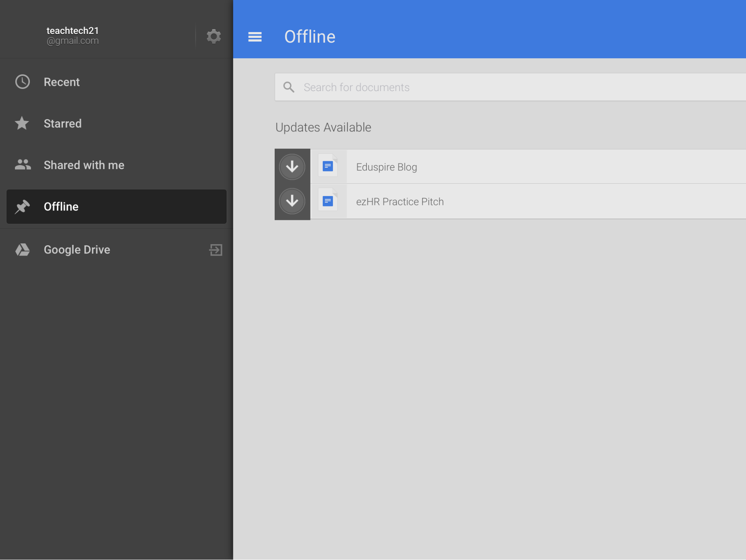Open the Google Drive menu entry

116,250
